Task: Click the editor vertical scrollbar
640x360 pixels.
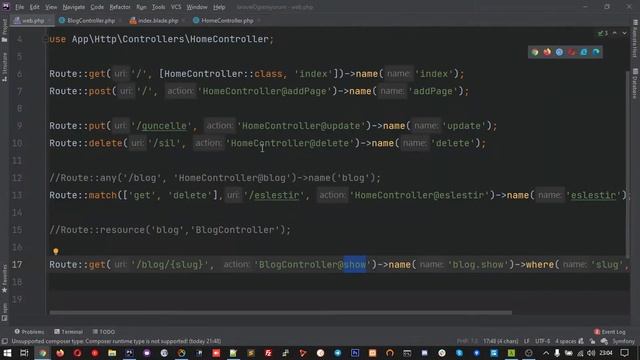Action: tap(627, 163)
